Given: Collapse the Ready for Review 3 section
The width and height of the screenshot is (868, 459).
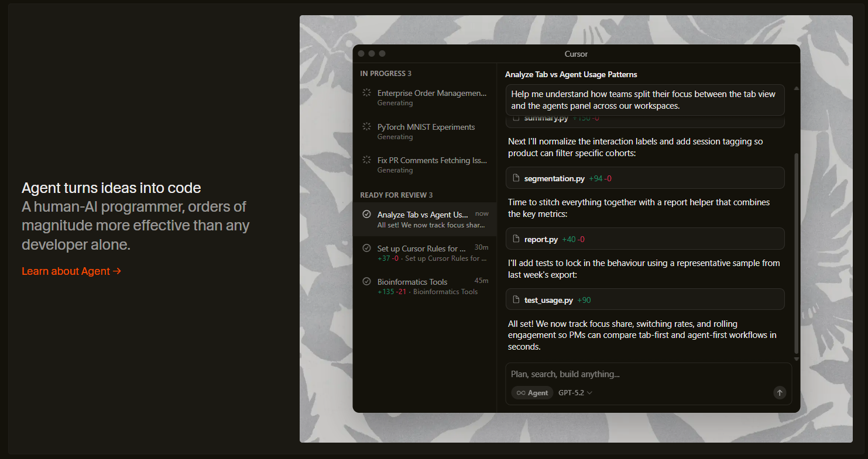Looking at the screenshot, I should (396, 195).
